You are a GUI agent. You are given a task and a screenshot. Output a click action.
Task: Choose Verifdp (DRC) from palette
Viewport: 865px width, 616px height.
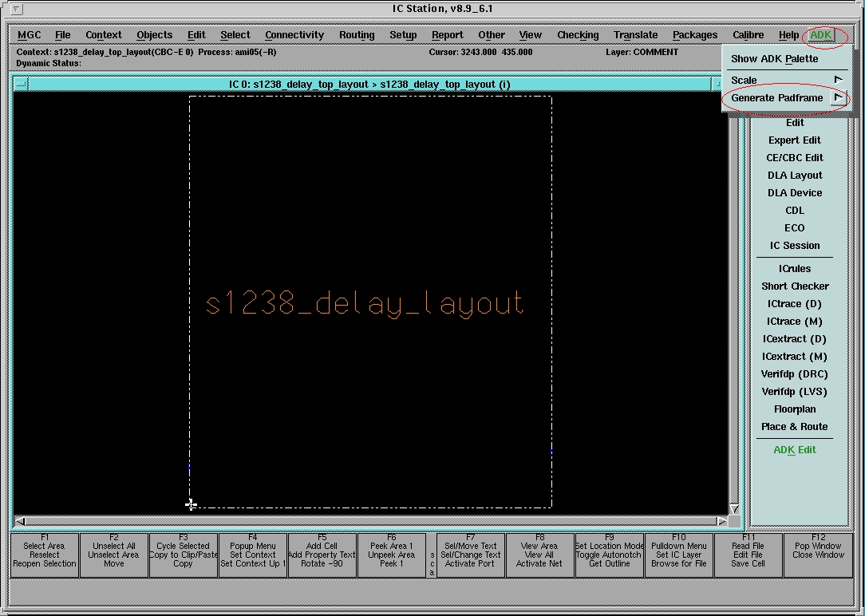pos(794,374)
